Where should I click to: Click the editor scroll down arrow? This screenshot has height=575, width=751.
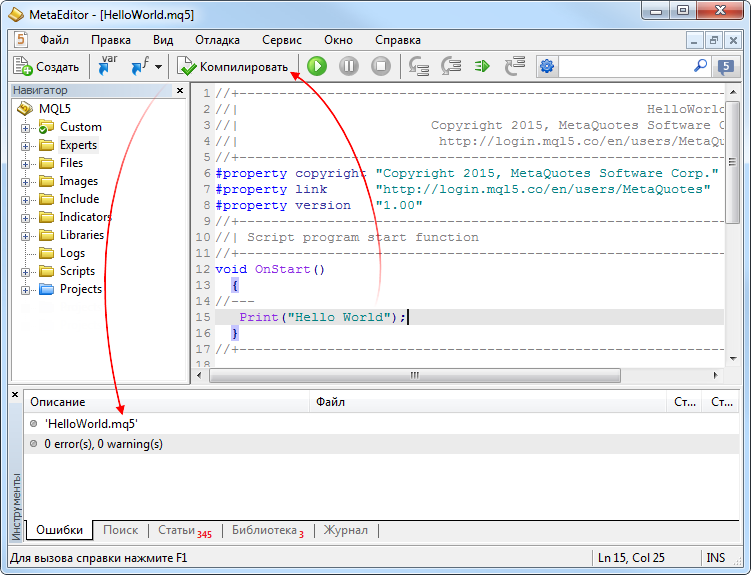733,359
